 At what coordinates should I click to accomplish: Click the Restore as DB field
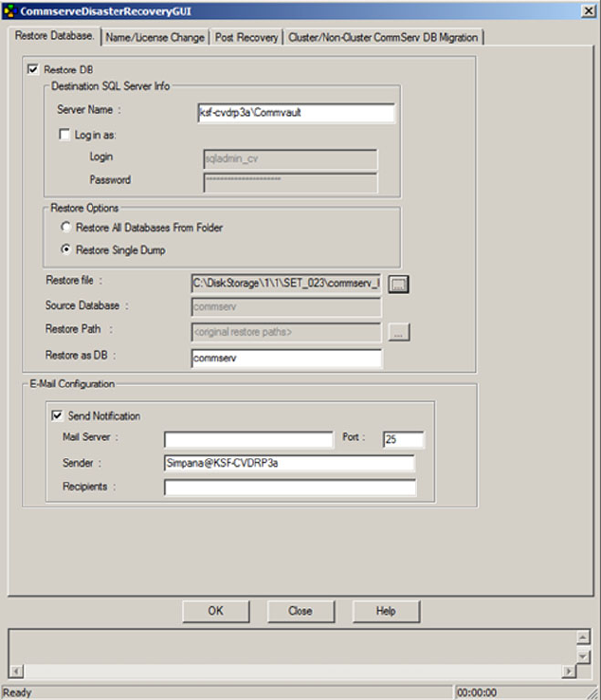click(x=286, y=358)
